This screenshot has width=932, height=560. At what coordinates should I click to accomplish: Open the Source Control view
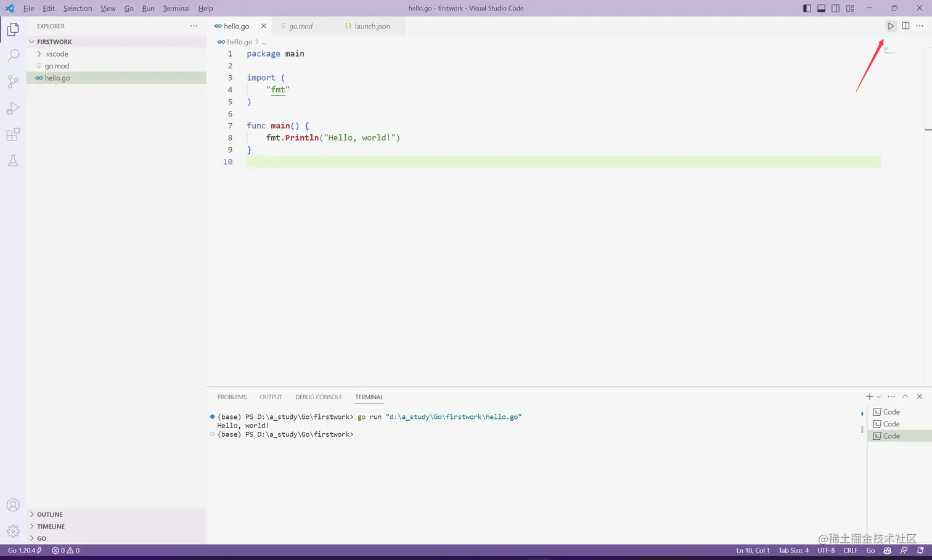[x=13, y=82]
